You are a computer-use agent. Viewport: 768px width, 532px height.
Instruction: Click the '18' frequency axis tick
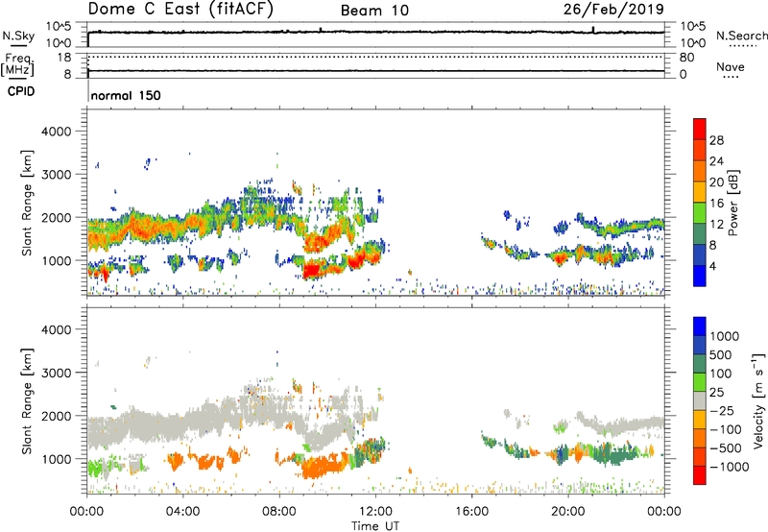click(64, 58)
